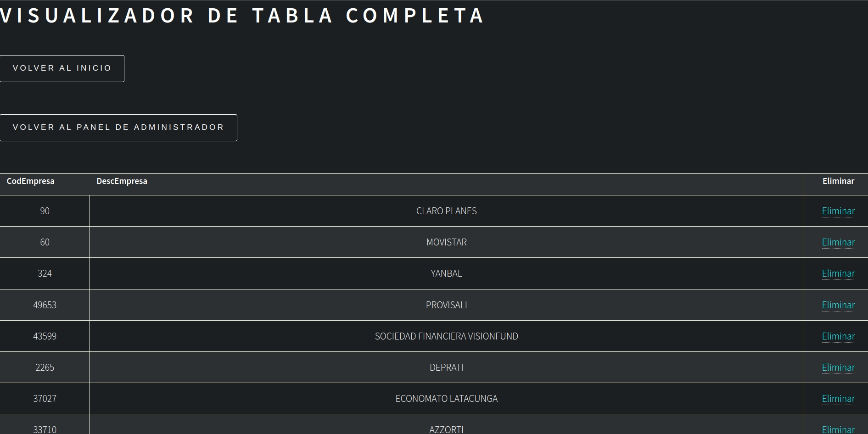Delete the CLARO PLANES row via Eliminar
868x434 pixels.
pos(838,211)
